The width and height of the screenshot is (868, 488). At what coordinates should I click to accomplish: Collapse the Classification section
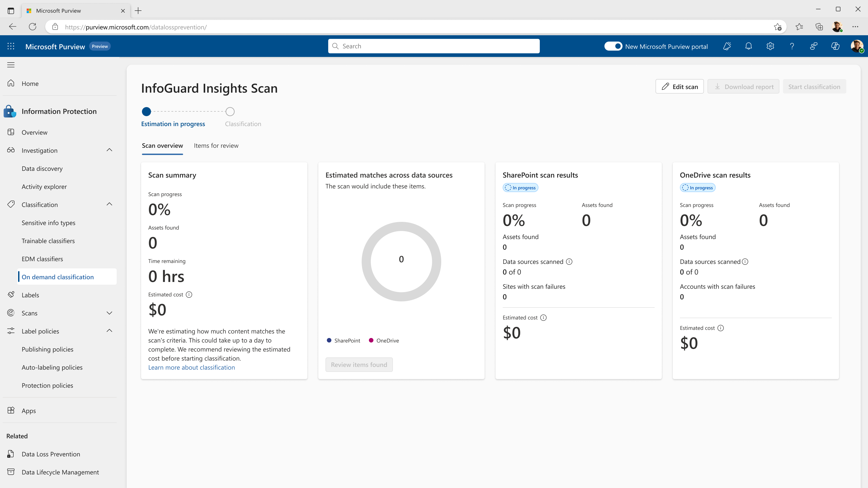click(109, 204)
